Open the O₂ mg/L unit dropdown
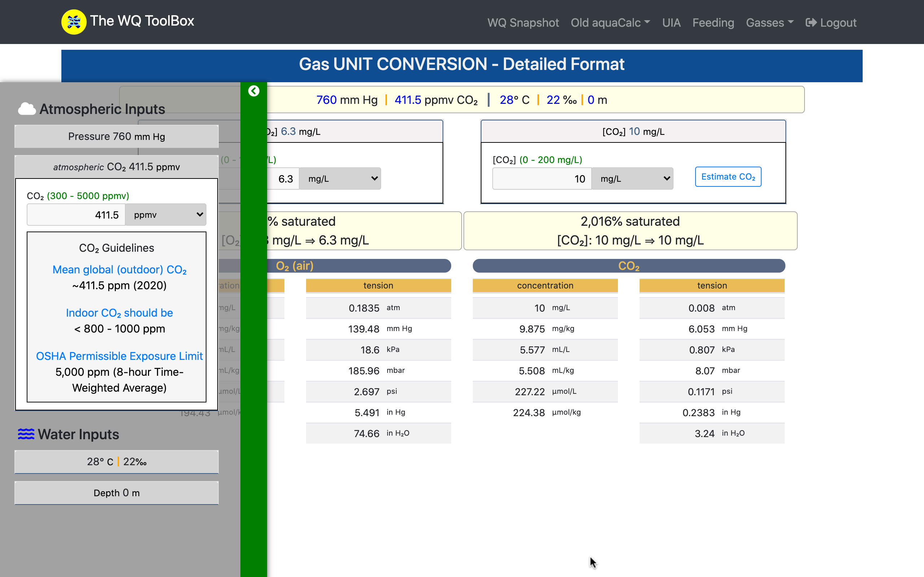This screenshot has width=924, height=577. tap(340, 179)
